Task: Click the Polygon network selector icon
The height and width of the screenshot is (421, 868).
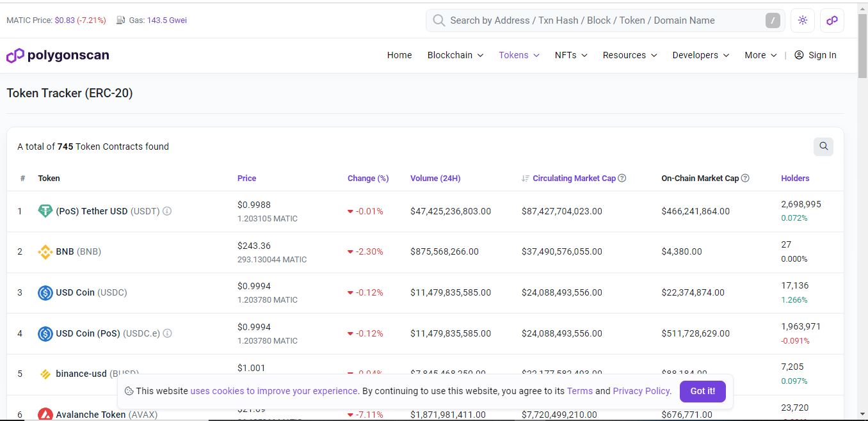Action: click(832, 20)
